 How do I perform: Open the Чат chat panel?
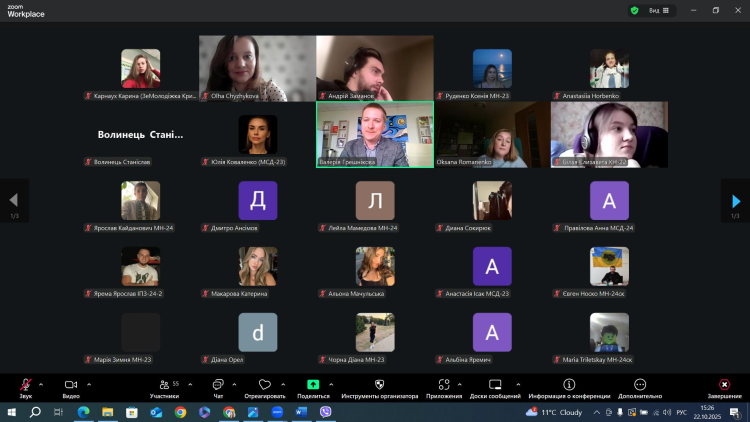(217, 385)
